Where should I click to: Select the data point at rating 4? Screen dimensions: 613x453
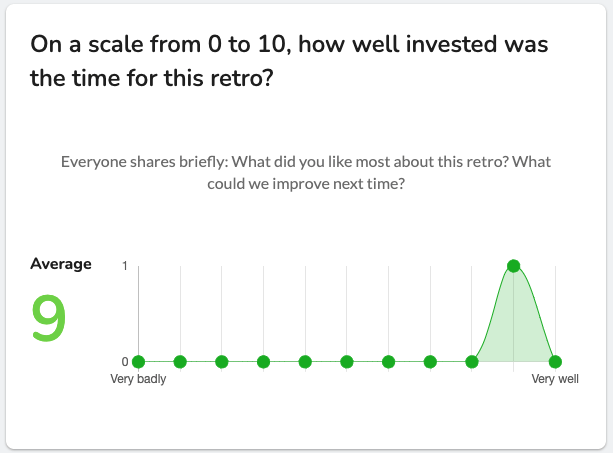[x=305, y=362]
